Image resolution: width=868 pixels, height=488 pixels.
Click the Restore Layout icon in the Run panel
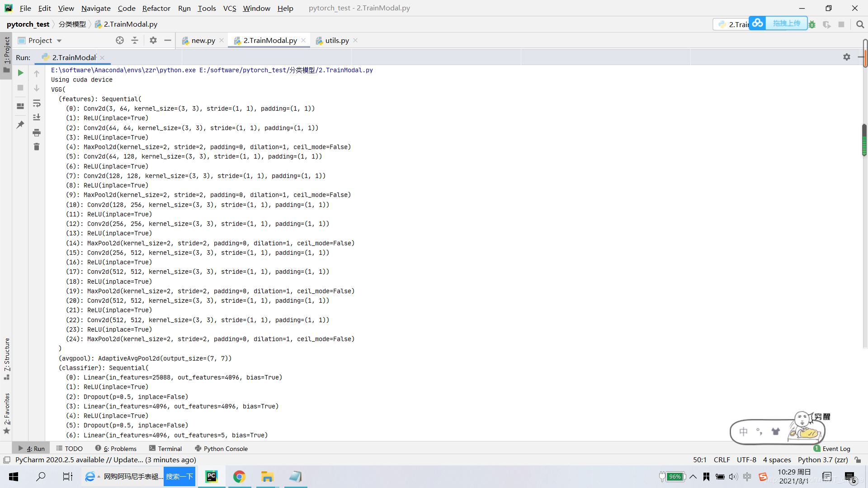20,106
